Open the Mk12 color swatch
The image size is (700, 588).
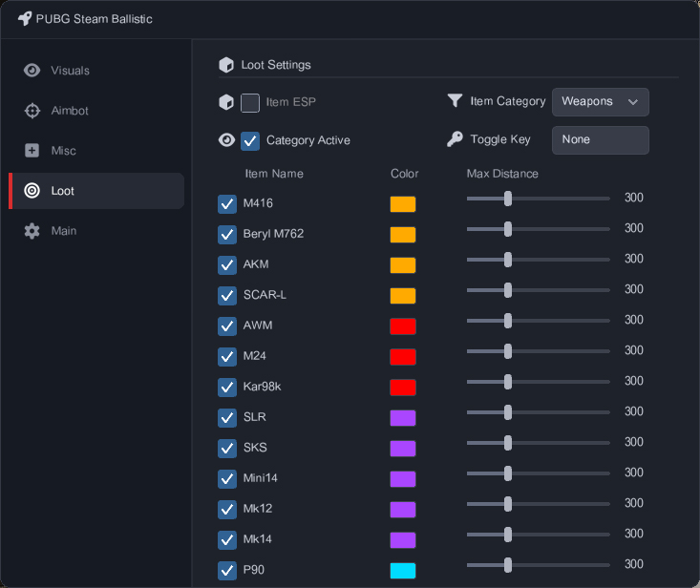coord(403,510)
